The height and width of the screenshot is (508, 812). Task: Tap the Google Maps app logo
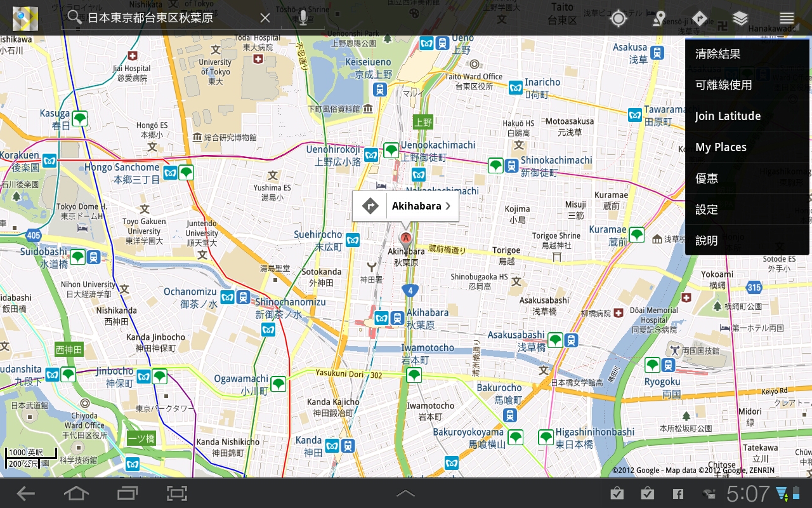(x=25, y=18)
